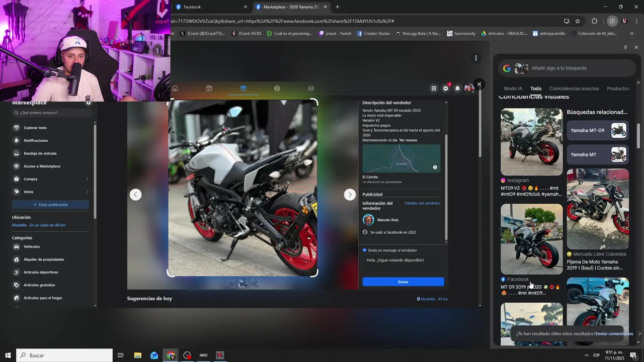Open the Facebook notifications bell
The height and width of the screenshot is (362, 644).
[x=457, y=88]
